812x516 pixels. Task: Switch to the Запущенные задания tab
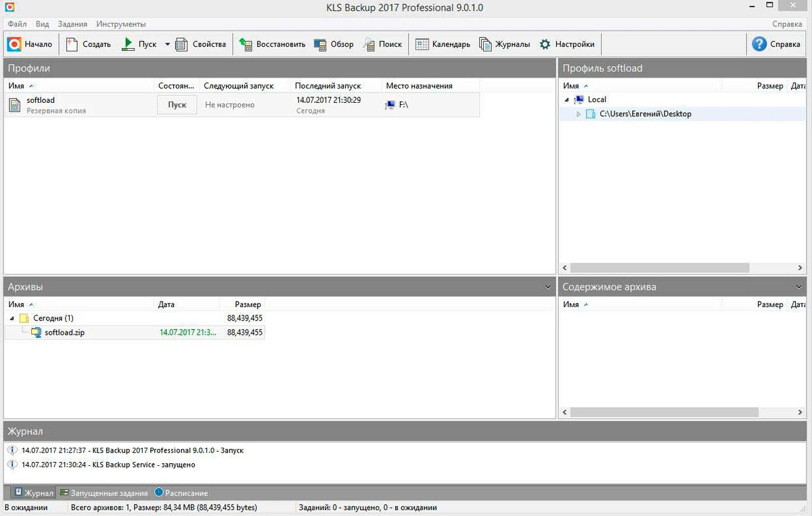(x=104, y=493)
